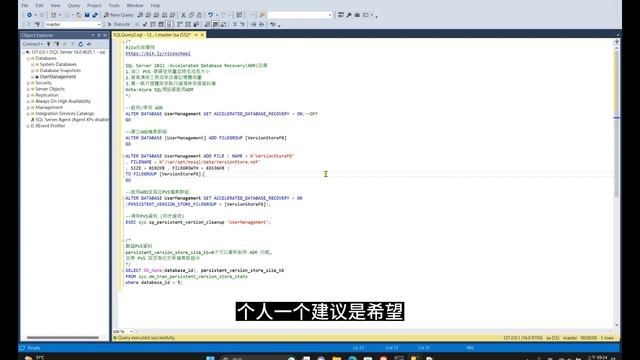Expand the Security node

click(28, 83)
